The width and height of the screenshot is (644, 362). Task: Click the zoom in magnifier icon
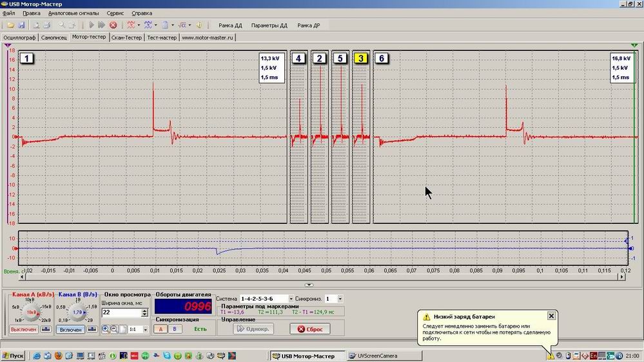106,329
